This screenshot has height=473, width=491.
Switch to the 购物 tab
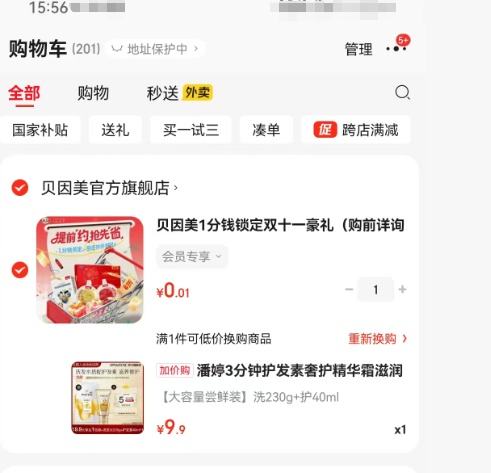tap(93, 93)
